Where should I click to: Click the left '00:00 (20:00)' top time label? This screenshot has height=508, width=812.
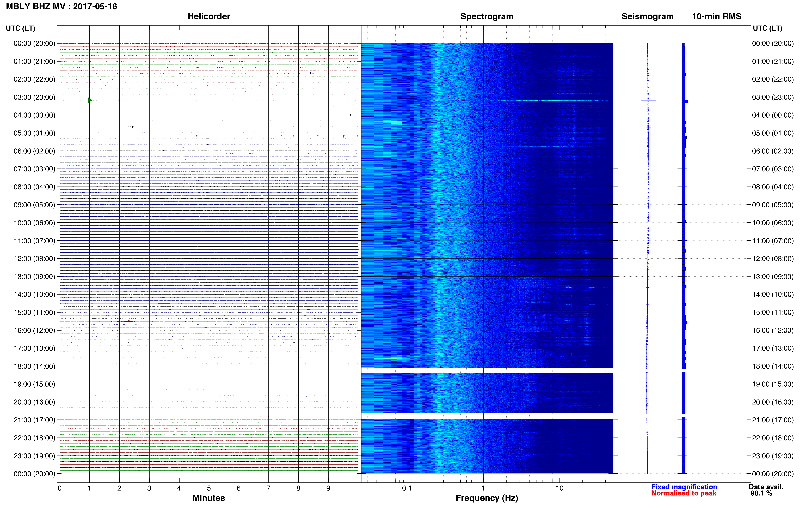(x=34, y=43)
